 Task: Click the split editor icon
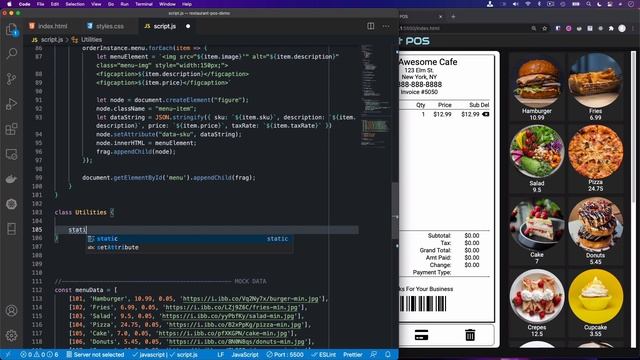tap(371, 26)
